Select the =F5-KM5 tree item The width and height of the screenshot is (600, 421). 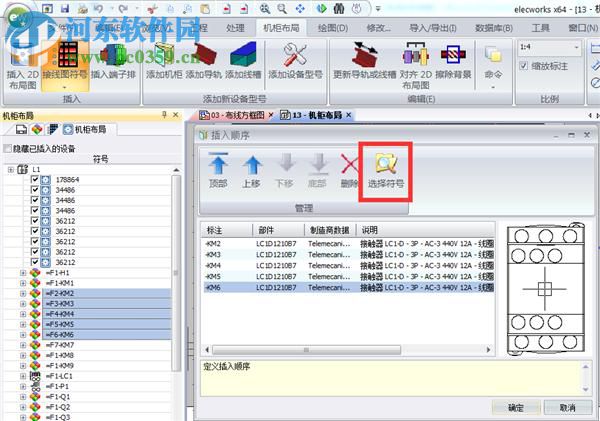[x=106, y=325]
